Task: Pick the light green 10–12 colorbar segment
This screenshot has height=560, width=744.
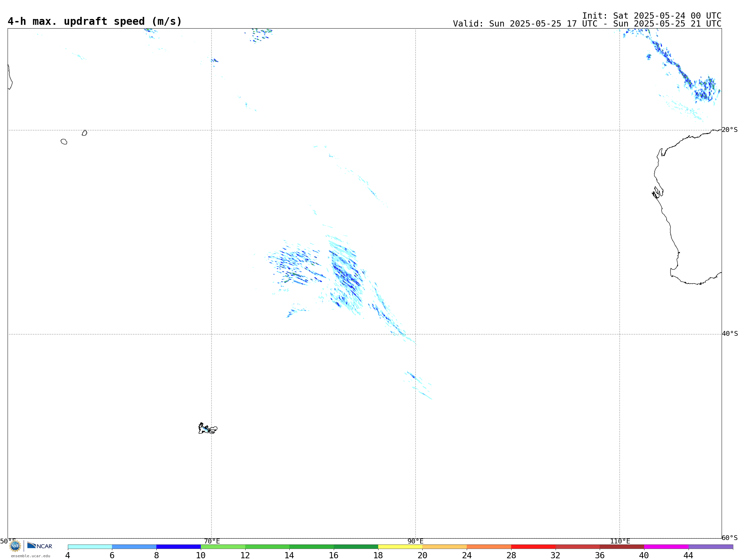Action: [223, 547]
